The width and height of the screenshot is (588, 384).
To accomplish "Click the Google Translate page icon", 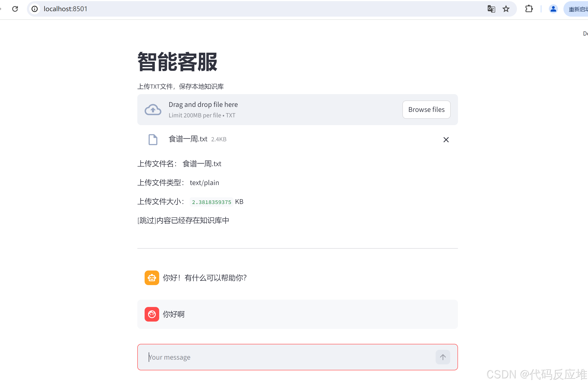I will [x=491, y=9].
